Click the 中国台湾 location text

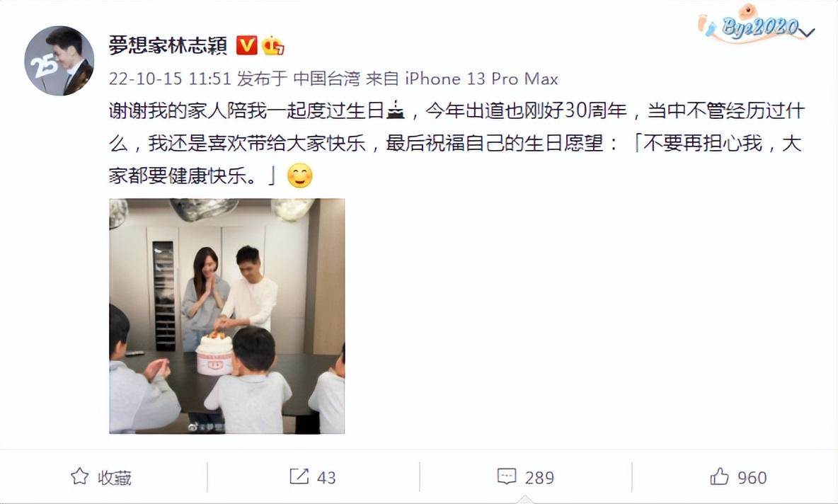pos(326,79)
